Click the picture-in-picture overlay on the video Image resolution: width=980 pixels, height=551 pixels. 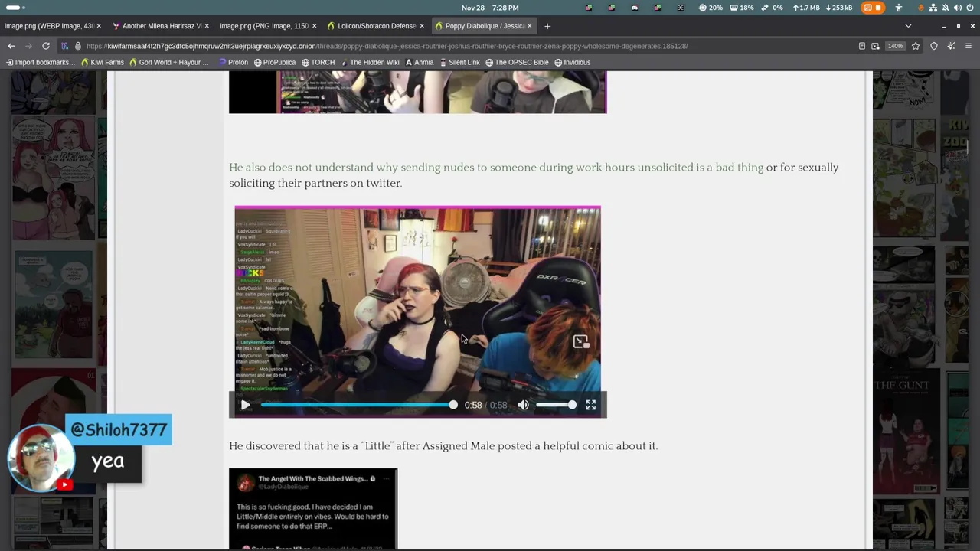click(580, 341)
